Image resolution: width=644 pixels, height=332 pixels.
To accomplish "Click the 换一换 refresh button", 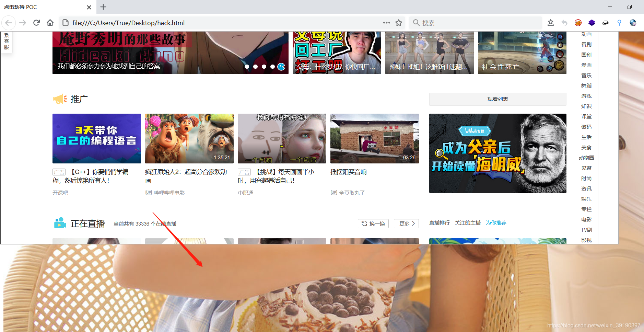I will pyautogui.click(x=373, y=224).
